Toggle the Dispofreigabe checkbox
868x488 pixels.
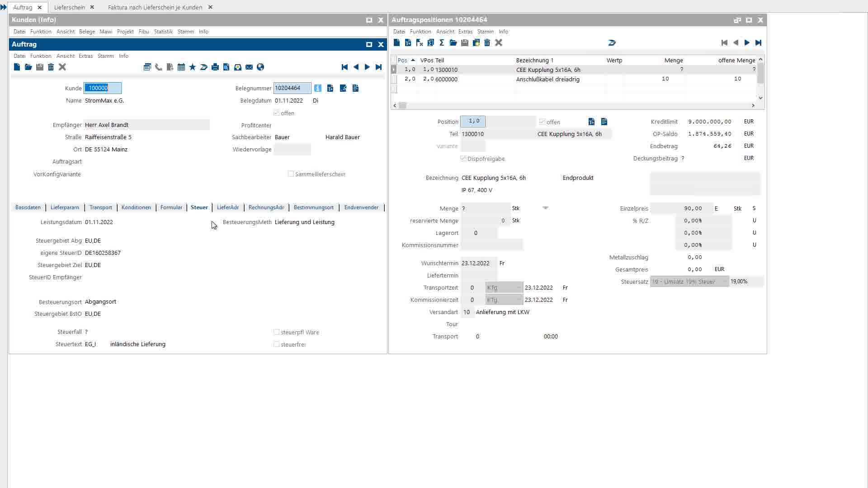click(x=463, y=159)
